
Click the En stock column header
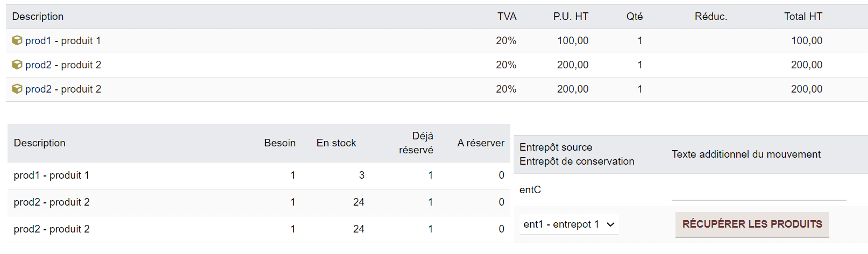click(336, 143)
